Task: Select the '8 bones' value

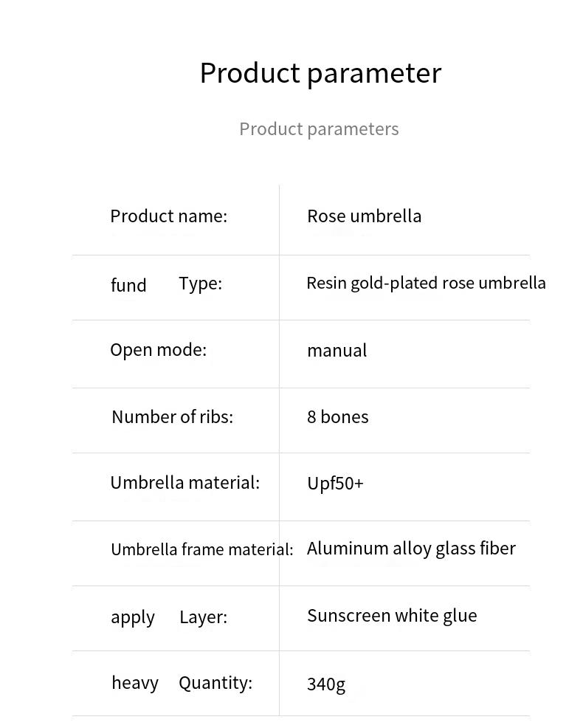Action: click(x=338, y=417)
